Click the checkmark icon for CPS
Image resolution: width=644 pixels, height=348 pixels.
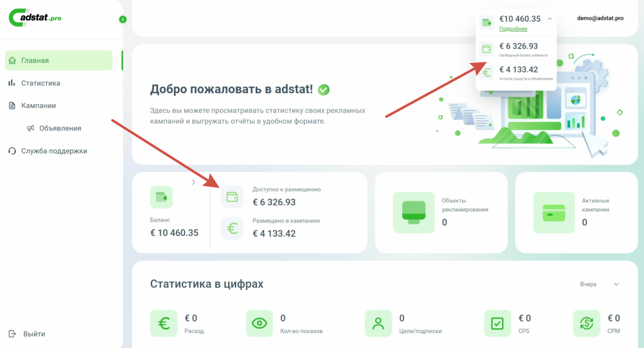(497, 323)
